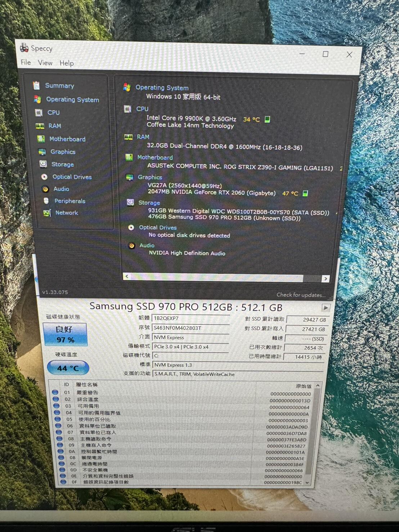Click the power-on count value 2654 次
The width and height of the screenshot is (399, 532).
click(305, 348)
